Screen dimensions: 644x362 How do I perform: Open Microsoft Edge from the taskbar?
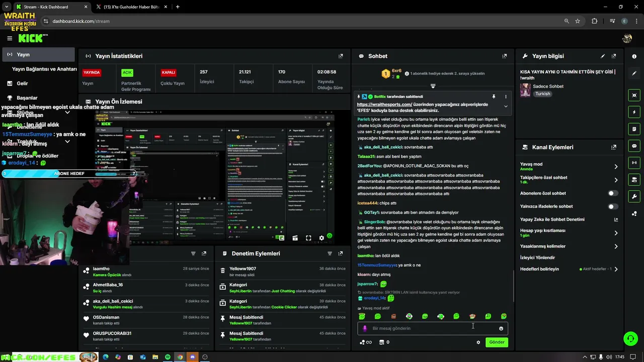105,357
